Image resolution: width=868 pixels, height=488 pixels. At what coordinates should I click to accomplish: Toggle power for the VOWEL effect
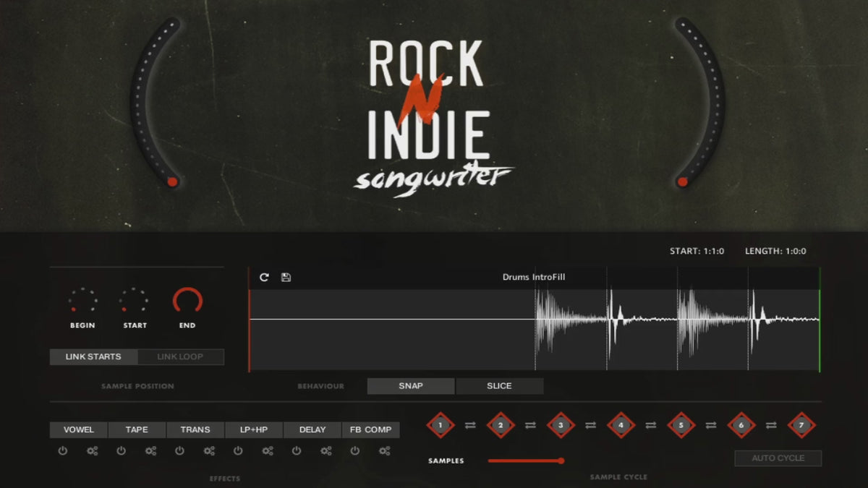click(x=63, y=451)
